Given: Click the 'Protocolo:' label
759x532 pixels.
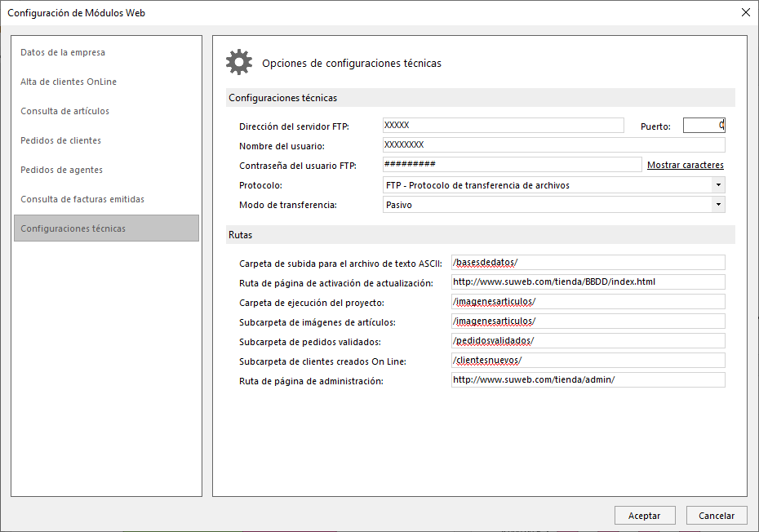Looking at the screenshot, I should [260, 185].
